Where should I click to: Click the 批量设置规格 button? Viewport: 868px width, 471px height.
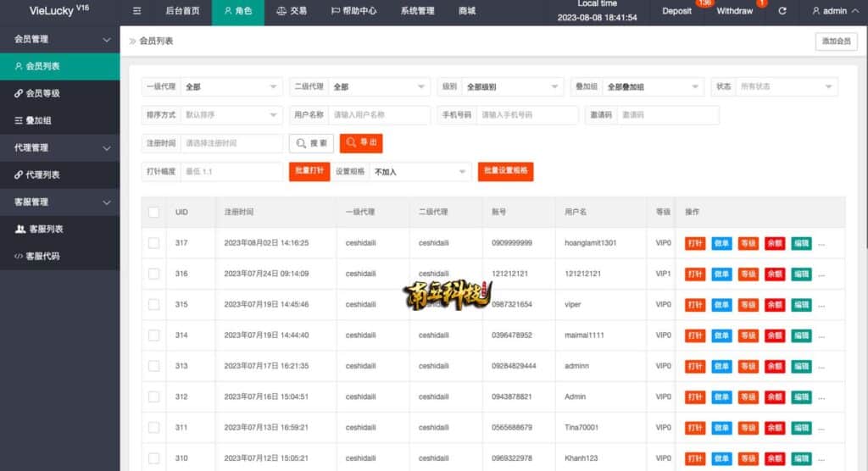tap(505, 171)
